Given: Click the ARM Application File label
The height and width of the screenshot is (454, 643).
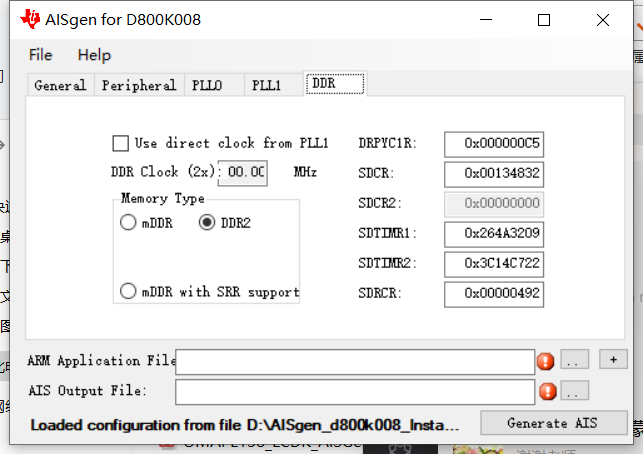Looking at the screenshot, I should 102,360.
